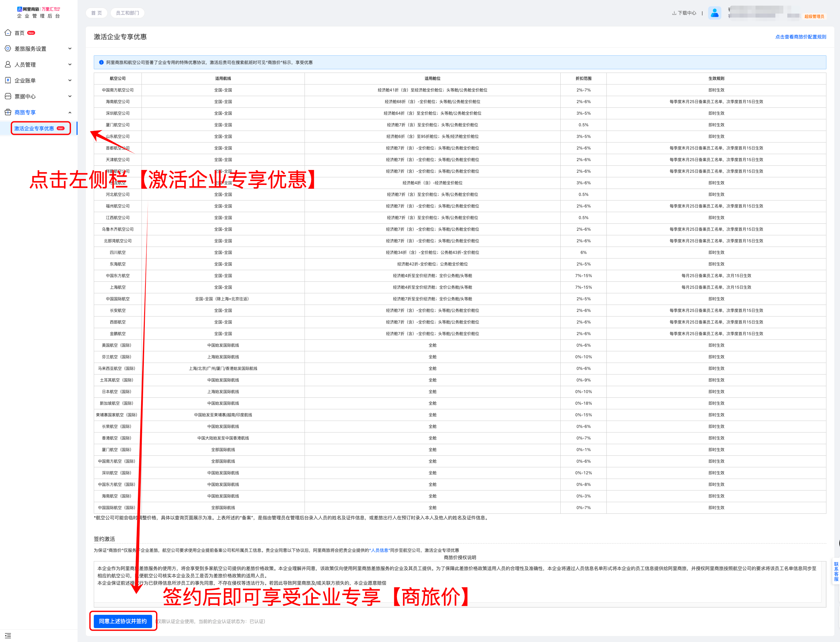
Task: Select the 首页 label in the sidebar menu
Action: 20,33
